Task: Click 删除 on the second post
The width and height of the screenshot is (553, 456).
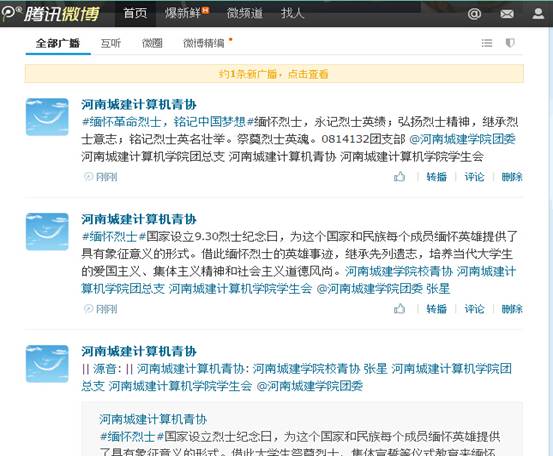Action: [x=512, y=309]
